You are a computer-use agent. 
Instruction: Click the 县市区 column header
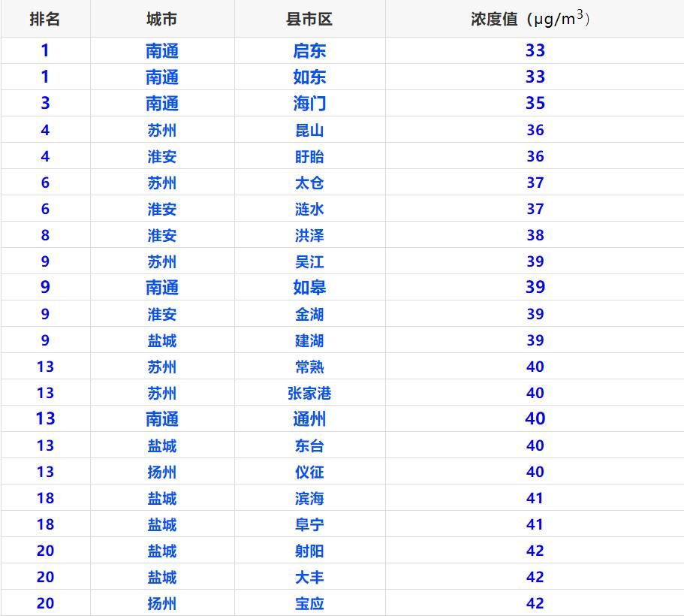309,20
